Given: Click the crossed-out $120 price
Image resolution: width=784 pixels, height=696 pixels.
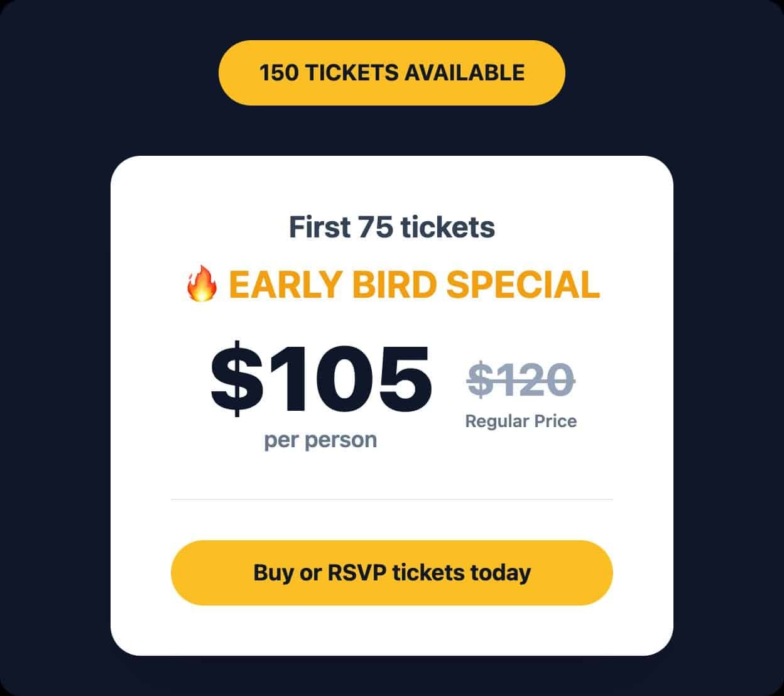Looking at the screenshot, I should click(x=521, y=380).
